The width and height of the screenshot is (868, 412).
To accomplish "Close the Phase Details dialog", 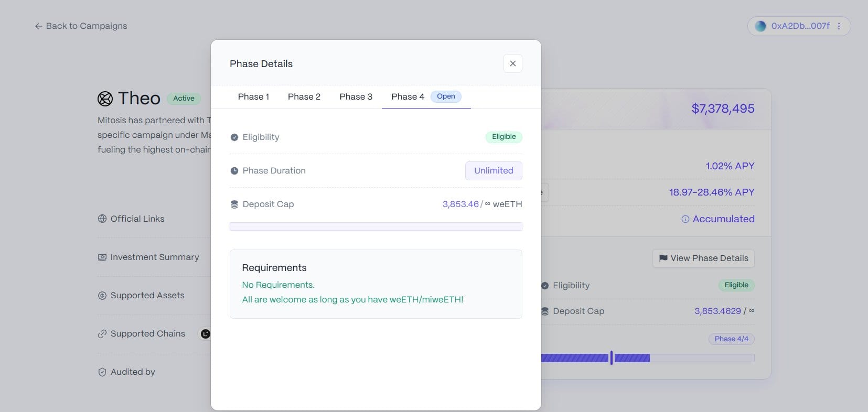I will (512, 63).
